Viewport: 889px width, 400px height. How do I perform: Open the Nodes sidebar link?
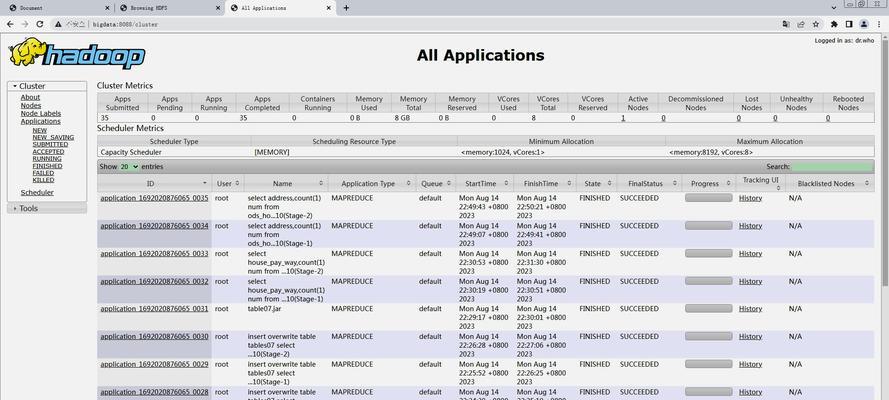tap(31, 105)
